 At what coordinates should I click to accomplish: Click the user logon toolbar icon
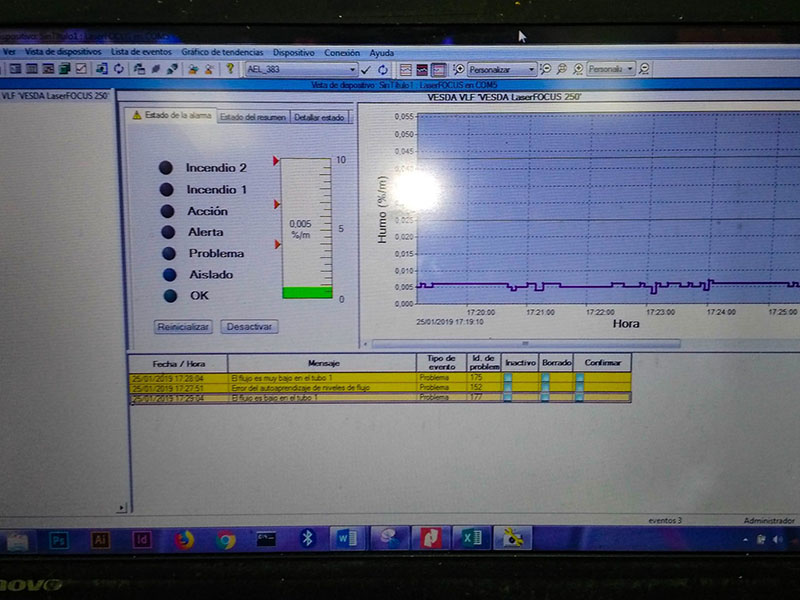point(193,69)
